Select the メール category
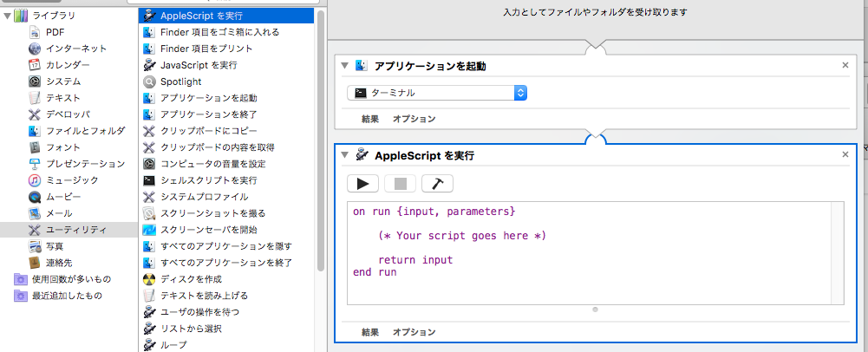 [x=59, y=213]
